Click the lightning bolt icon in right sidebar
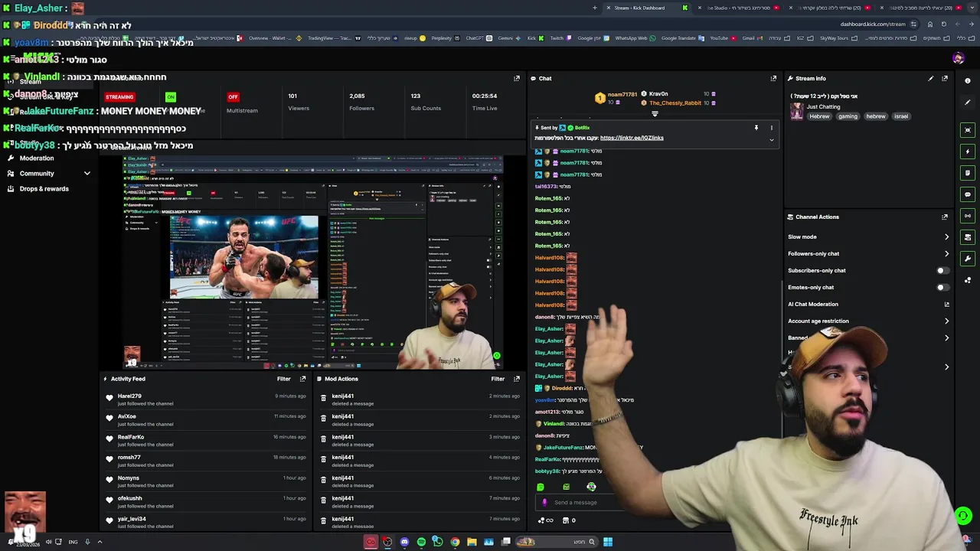 968,152
